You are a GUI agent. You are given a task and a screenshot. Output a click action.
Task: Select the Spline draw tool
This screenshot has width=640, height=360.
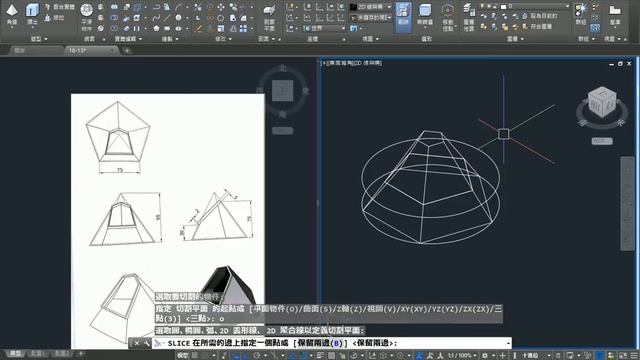click(x=156, y=18)
